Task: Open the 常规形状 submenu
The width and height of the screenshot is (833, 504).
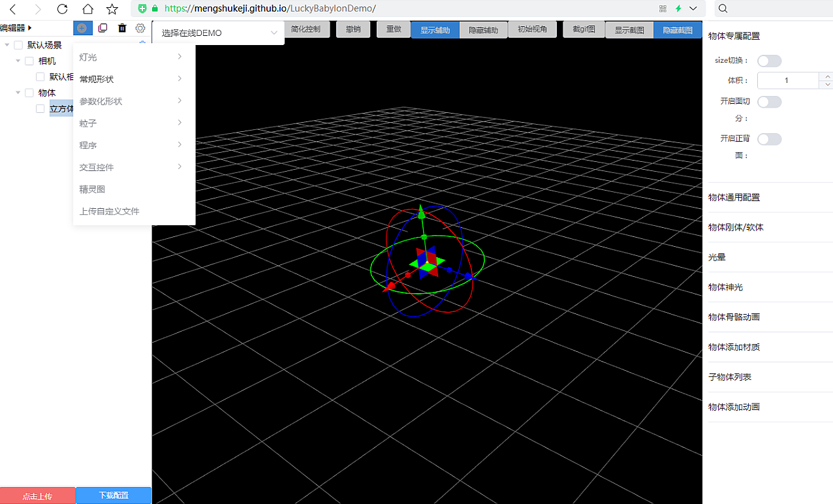Action: pyautogui.click(x=134, y=79)
